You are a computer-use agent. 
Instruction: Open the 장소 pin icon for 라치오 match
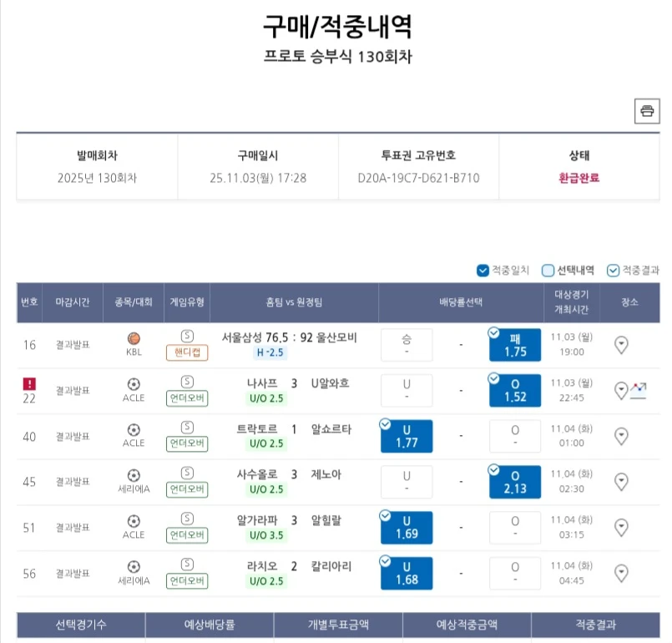[x=621, y=573]
